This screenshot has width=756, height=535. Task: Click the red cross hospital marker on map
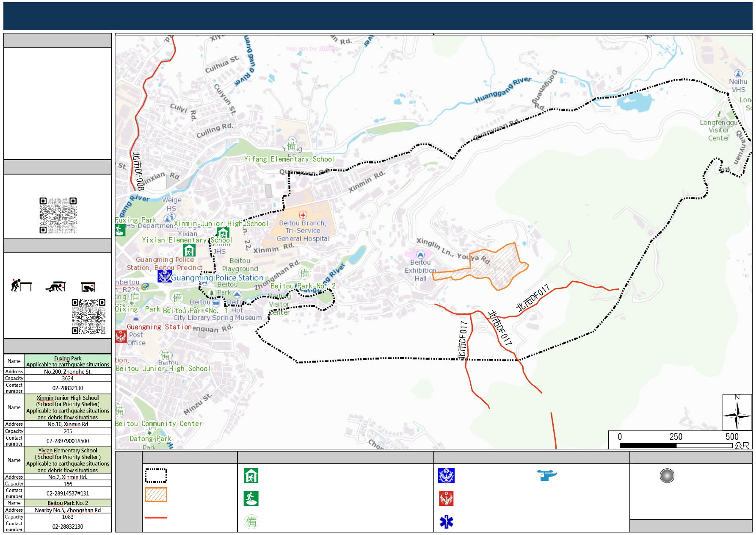click(x=303, y=215)
